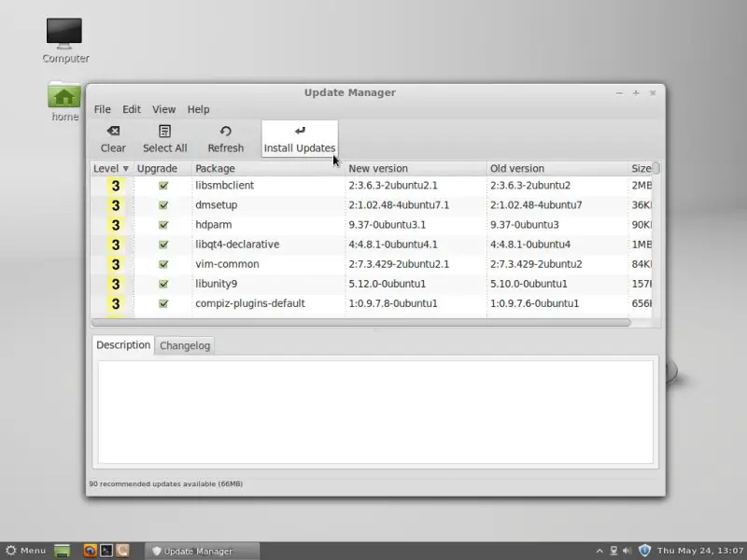This screenshot has height=560, width=747.
Task: Select the compiz-plugins-default package name
Action: click(x=250, y=303)
